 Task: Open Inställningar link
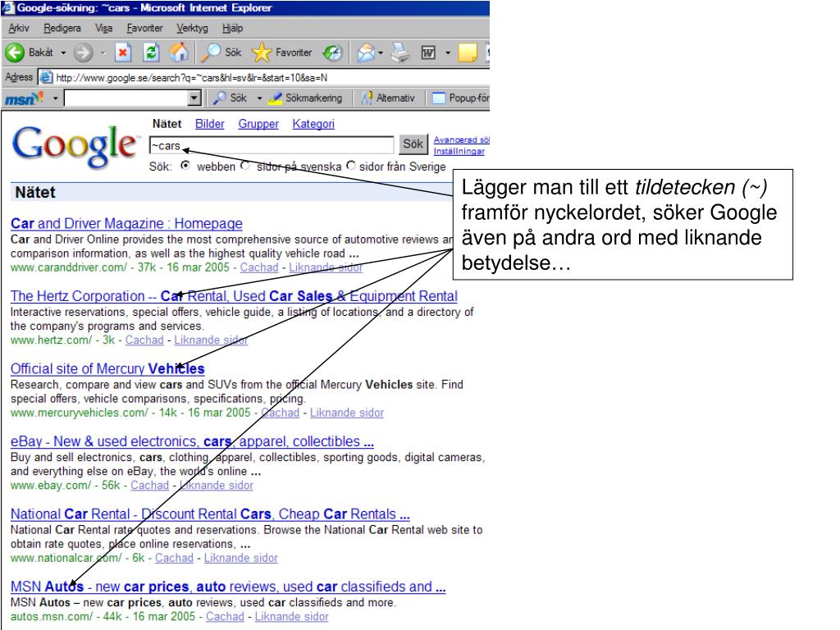point(459,151)
